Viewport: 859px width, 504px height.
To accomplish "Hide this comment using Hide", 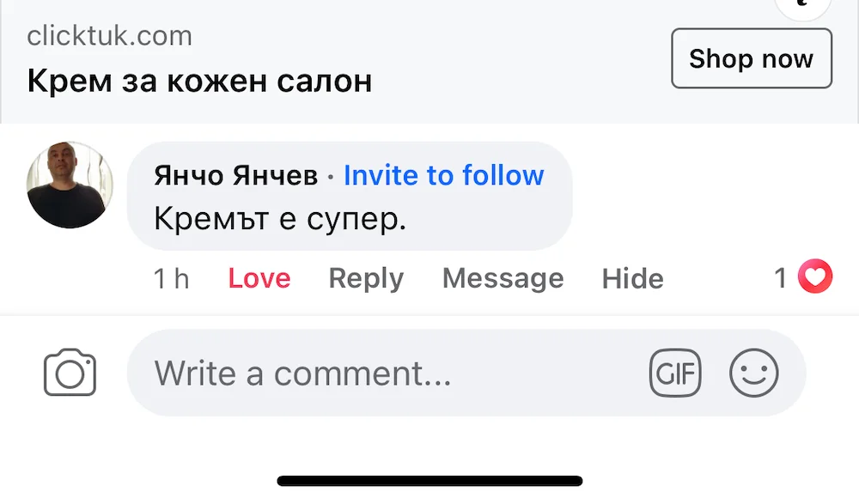I will [x=632, y=278].
